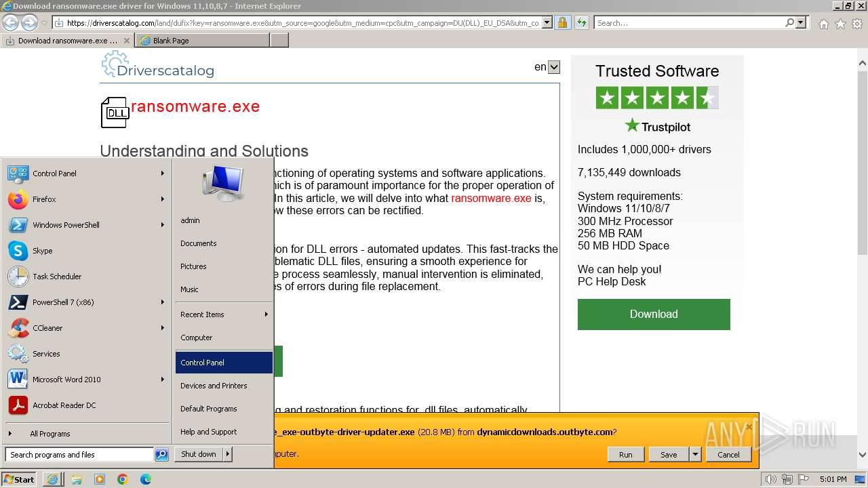Open Help and Support

pos(224,432)
